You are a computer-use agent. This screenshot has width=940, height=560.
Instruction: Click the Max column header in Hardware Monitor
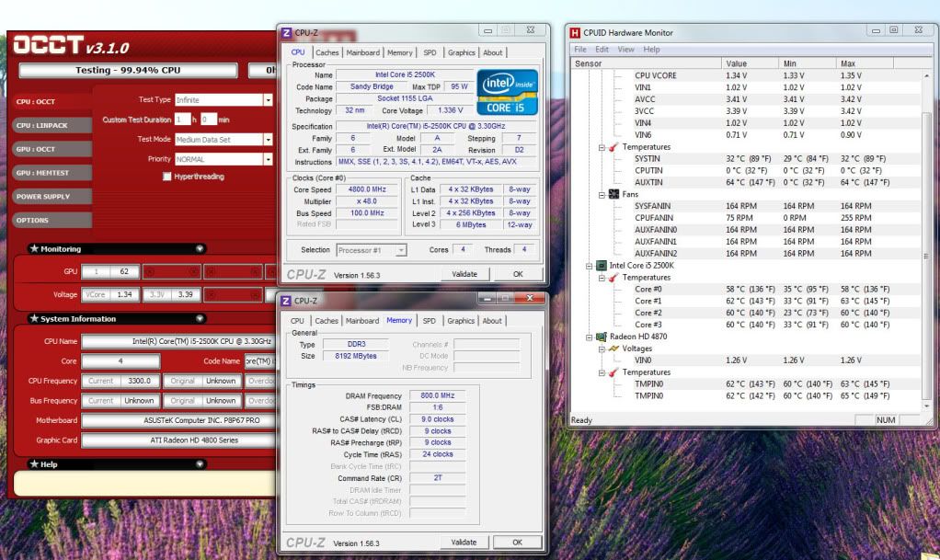coord(865,63)
